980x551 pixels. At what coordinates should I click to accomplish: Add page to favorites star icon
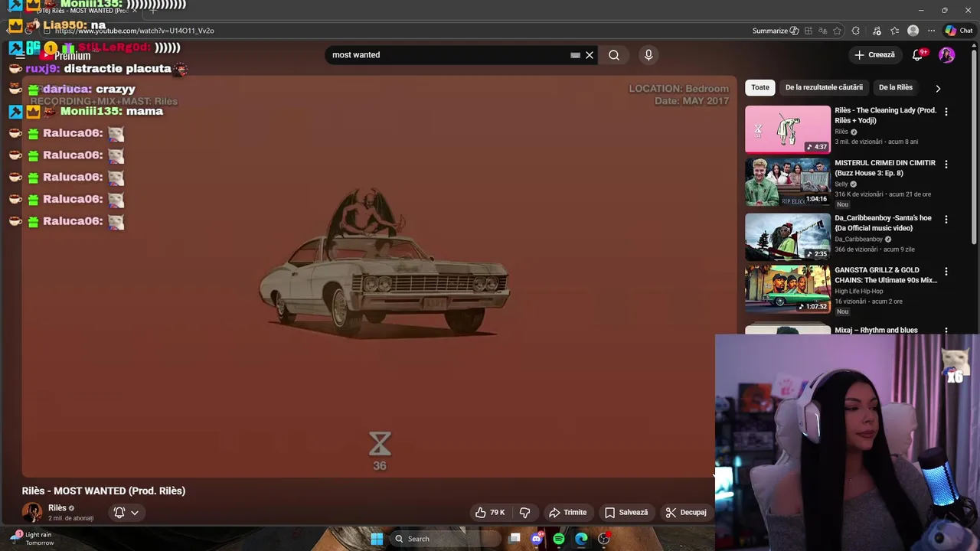click(838, 31)
